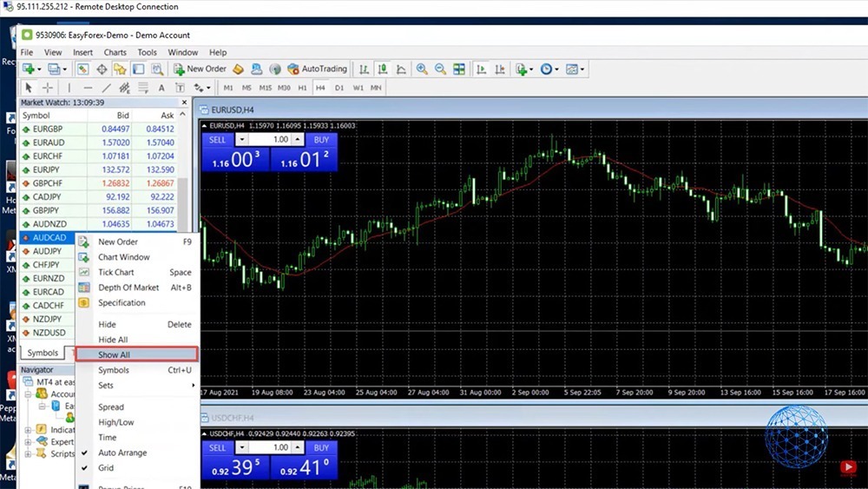Collapse the Accounts tree node

point(28,393)
